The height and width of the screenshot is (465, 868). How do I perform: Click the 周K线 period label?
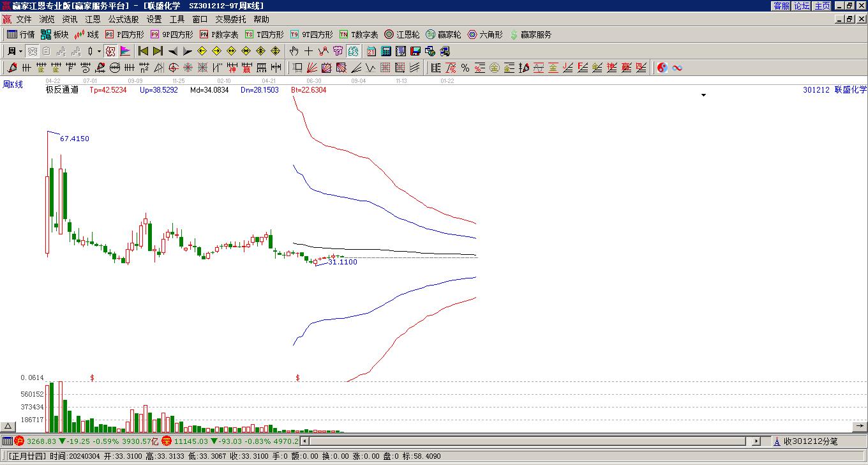point(13,84)
